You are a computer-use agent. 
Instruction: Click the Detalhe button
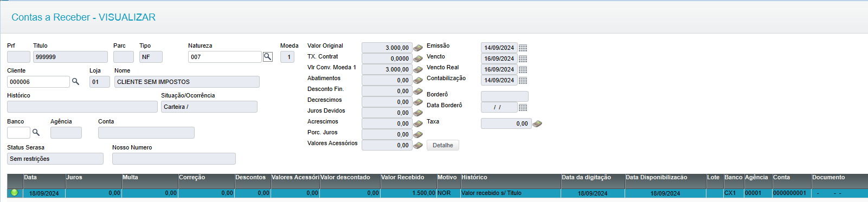(x=443, y=145)
